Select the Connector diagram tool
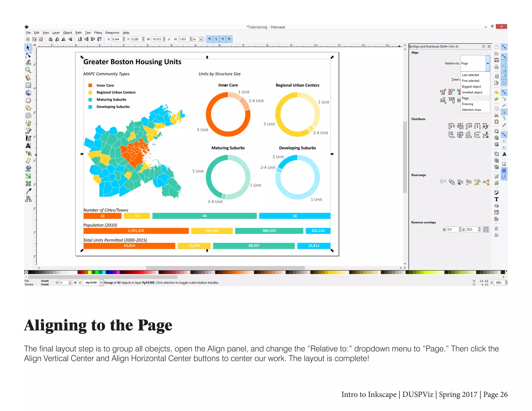Screen dimensions: 532x411 (28, 199)
